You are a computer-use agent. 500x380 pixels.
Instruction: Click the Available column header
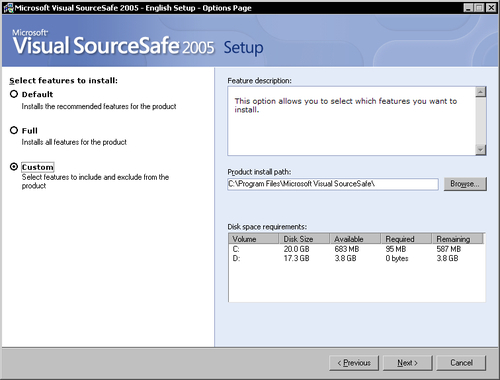pos(355,239)
